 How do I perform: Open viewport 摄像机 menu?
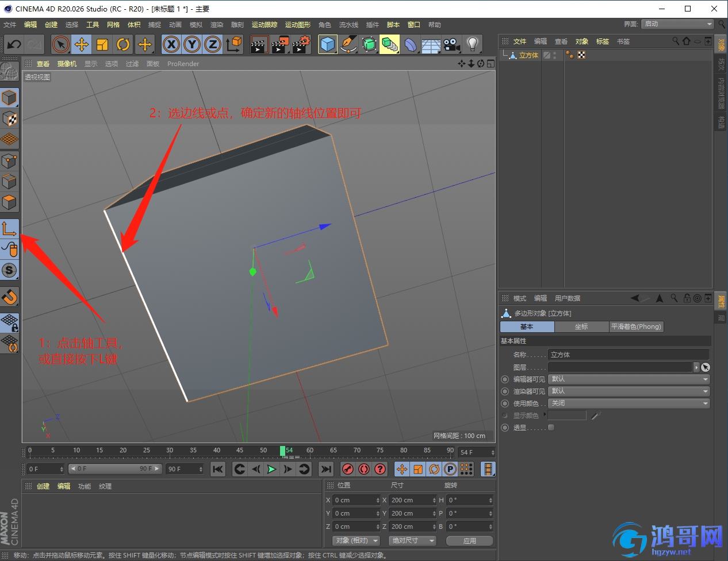click(x=67, y=64)
